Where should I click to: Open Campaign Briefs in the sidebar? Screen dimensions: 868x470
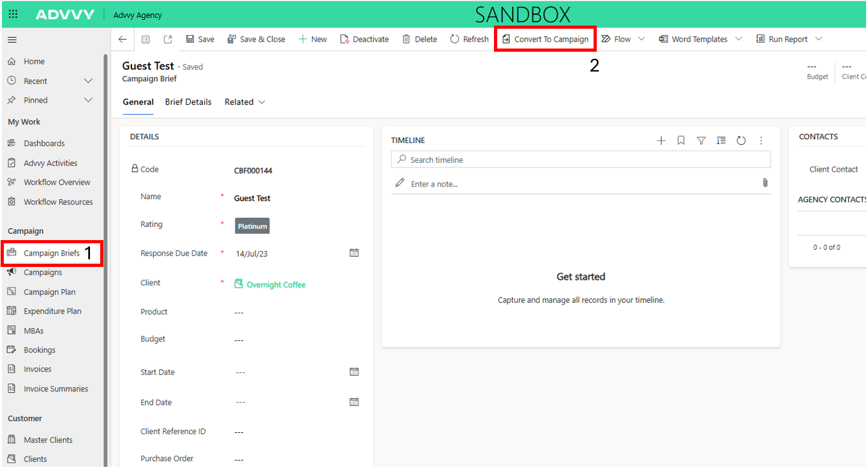[52, 253]
